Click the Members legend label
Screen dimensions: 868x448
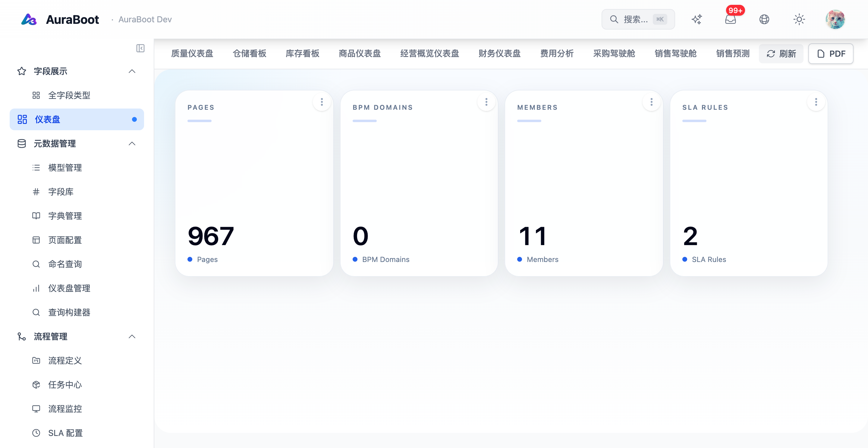coord(542,259)
